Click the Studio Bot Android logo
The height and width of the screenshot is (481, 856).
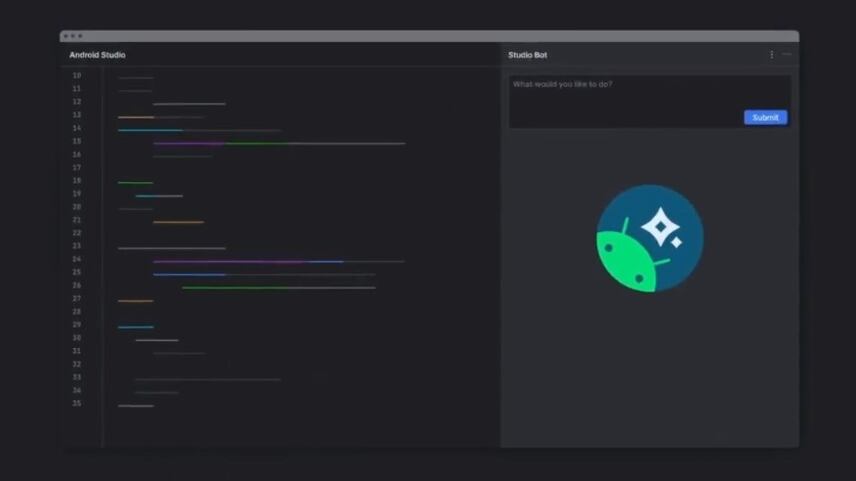tap(649, 238)
